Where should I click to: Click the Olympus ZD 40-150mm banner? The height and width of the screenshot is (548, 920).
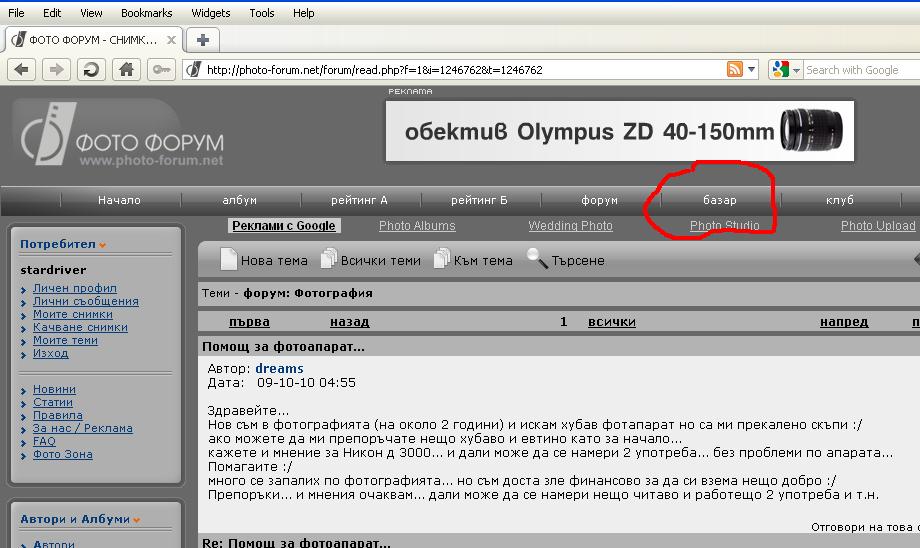point(620,131)
